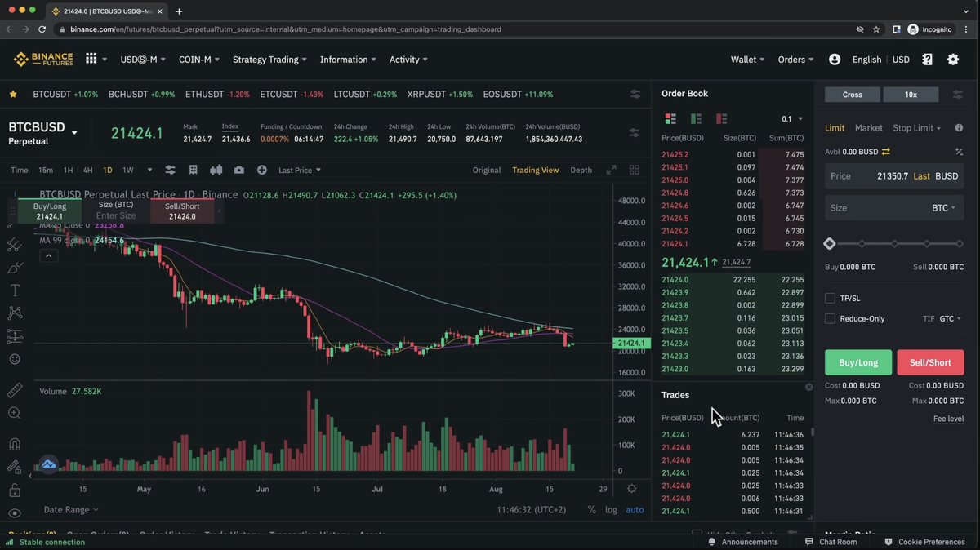Open chart properties gear near time axis
Screen dimensions: 980x550
pos(631,488)
